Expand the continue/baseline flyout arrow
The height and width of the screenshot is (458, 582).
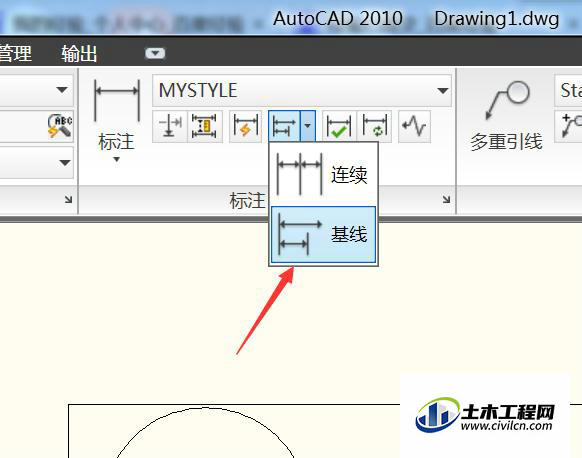tap(308, 126)
